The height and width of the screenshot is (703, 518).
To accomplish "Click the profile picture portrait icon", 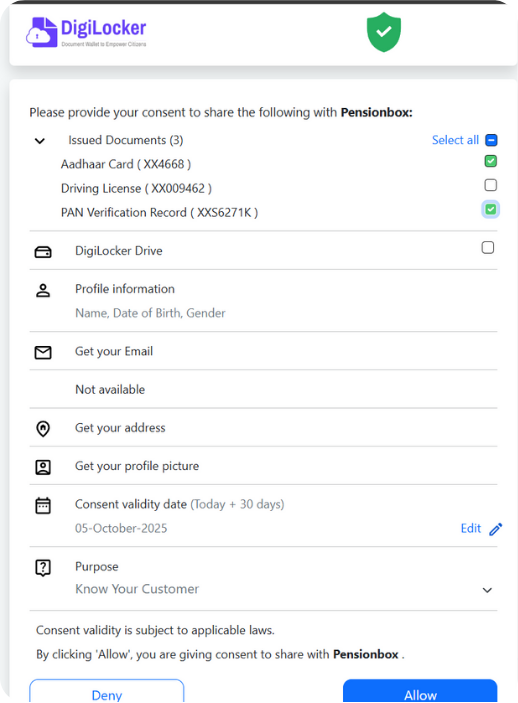I will coord(43,467).
